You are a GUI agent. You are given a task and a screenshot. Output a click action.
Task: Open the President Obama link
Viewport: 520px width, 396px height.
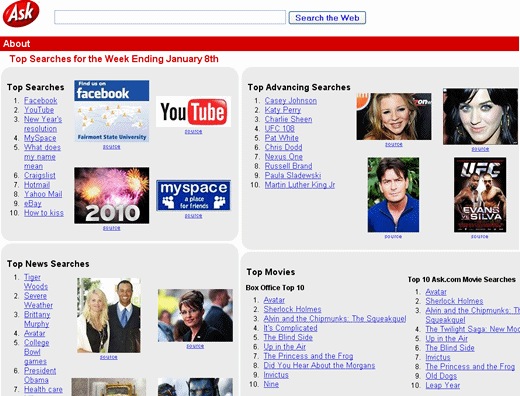coord(40,375)
